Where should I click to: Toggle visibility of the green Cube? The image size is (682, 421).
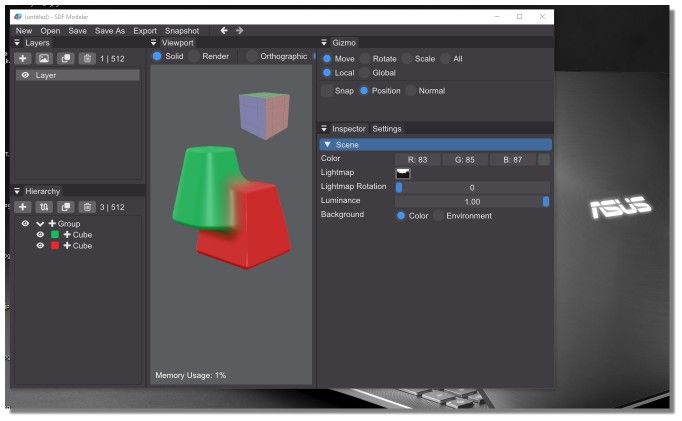tap(41, 234)
